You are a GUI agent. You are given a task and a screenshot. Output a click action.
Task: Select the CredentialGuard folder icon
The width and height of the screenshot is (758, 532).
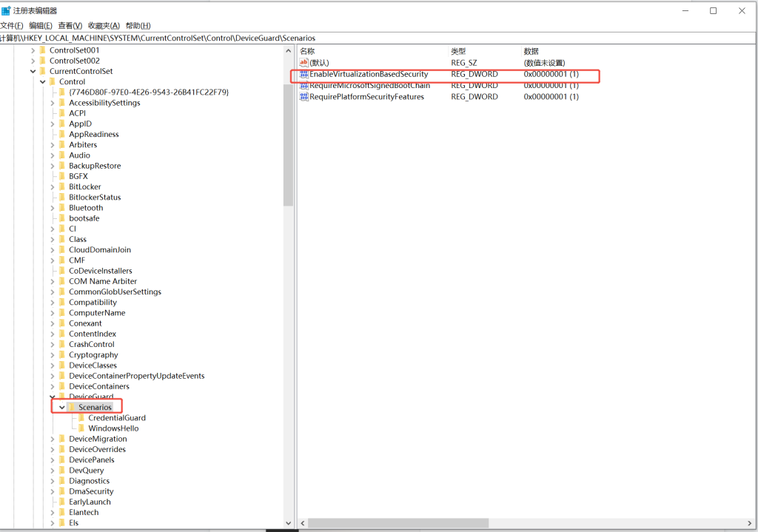tap(81, 417)
